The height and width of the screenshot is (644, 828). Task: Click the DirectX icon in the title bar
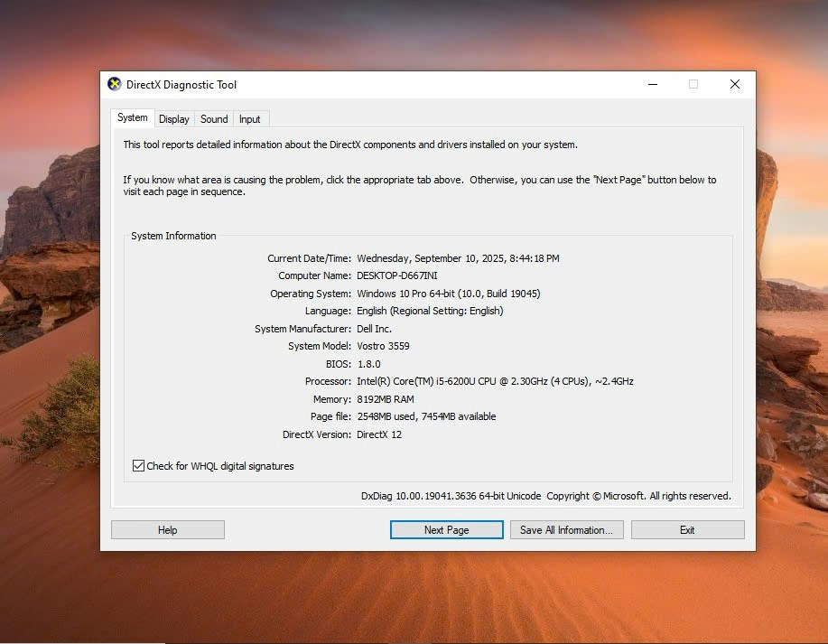click(114, 84)
